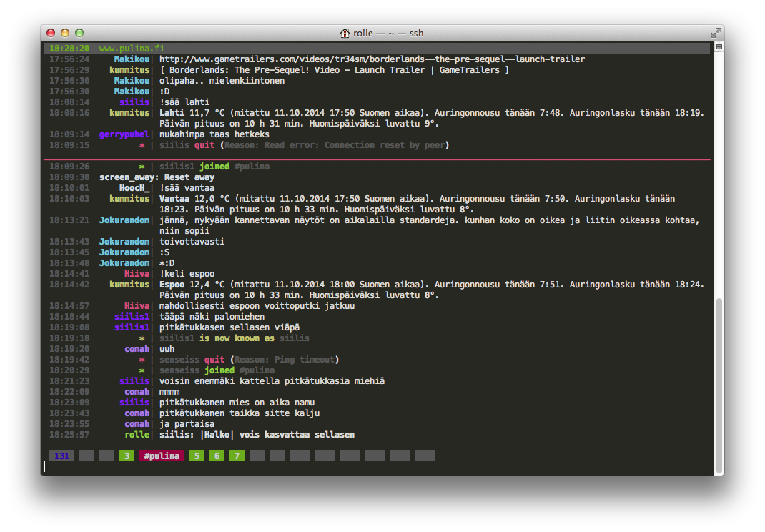
Task: Click the home folder icon in title bar
Action: [345, 33]
